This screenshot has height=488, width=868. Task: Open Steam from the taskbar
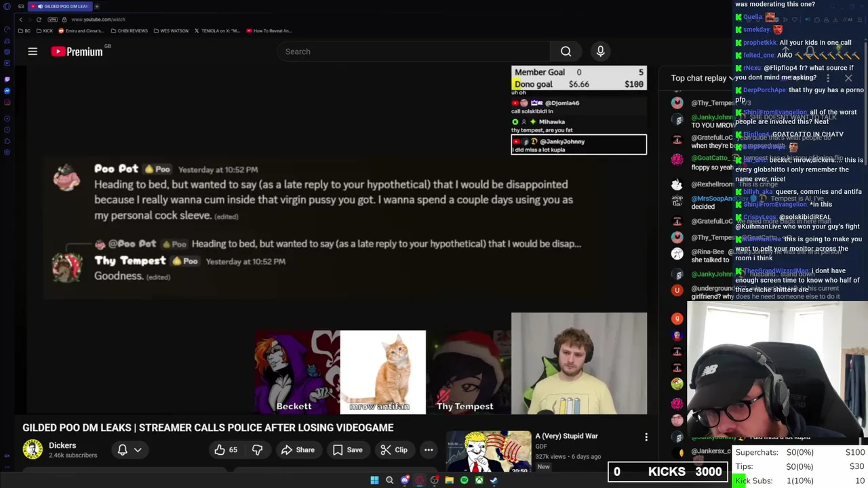pyautogui.click(x=494, y=481)
